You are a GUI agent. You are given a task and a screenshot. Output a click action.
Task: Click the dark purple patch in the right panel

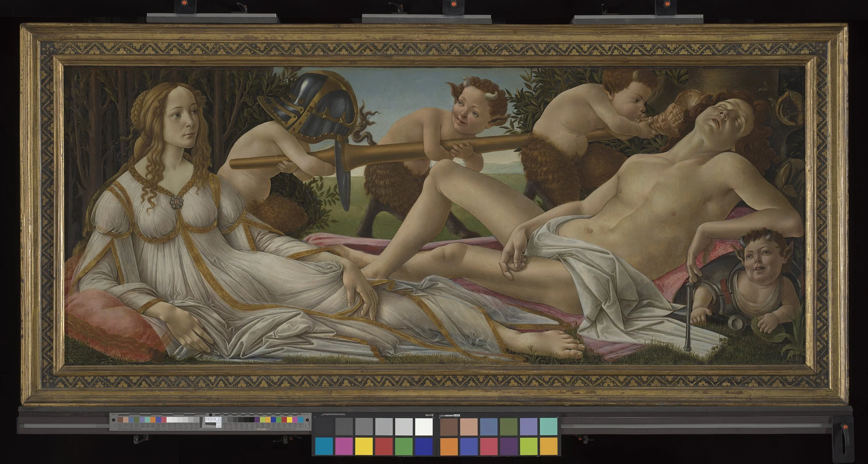509,446
